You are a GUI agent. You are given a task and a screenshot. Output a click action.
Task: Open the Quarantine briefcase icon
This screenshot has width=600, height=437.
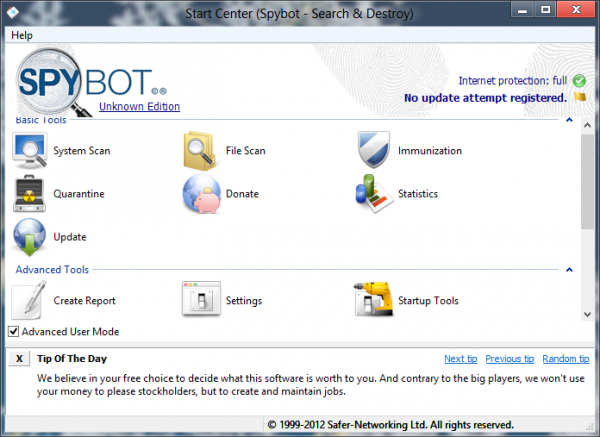[29, 194]
